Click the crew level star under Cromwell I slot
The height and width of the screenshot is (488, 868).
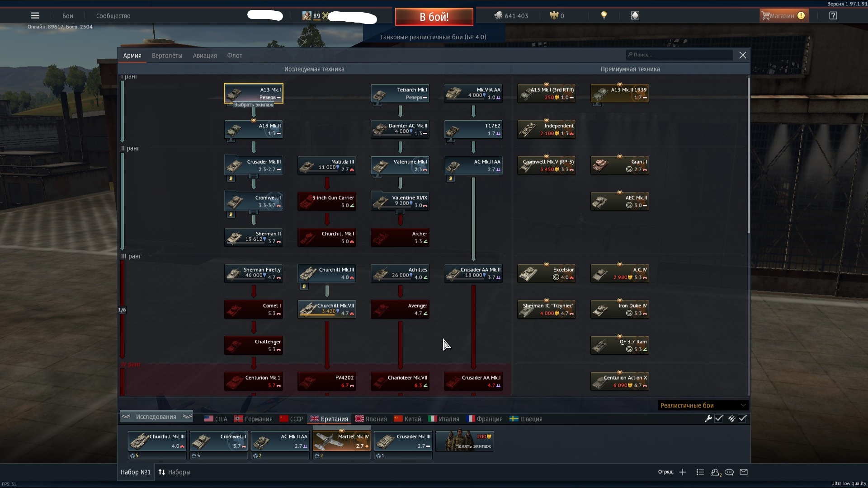coord(194,456)
